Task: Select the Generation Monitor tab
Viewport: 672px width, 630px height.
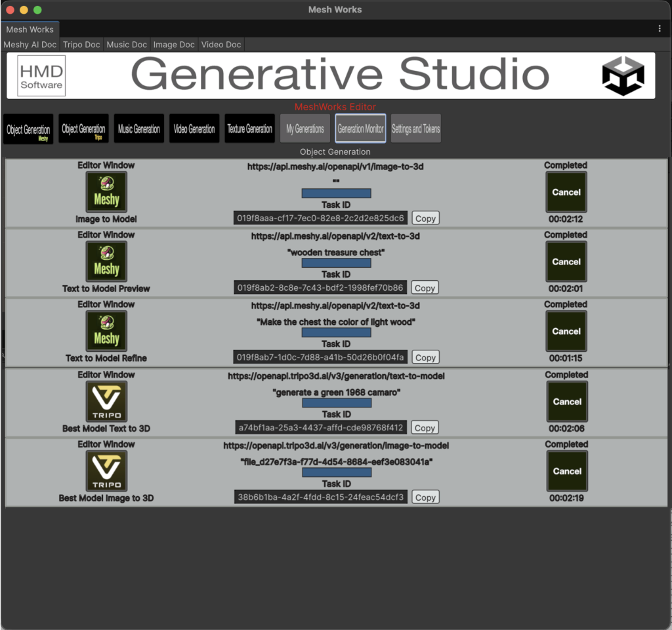Action: click(360, 128)
